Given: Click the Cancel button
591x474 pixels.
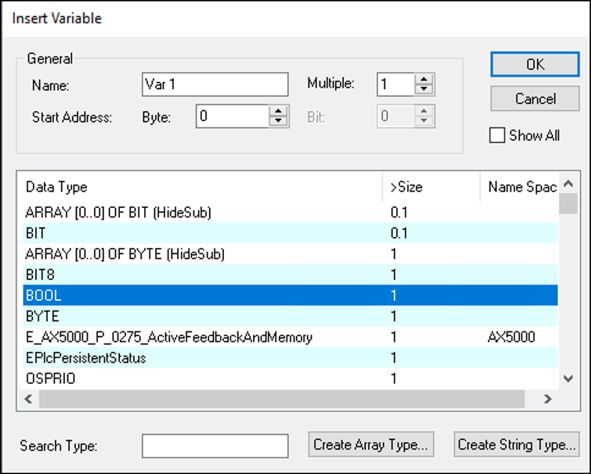Looking at the screenshot, I should tap(535, 99).
